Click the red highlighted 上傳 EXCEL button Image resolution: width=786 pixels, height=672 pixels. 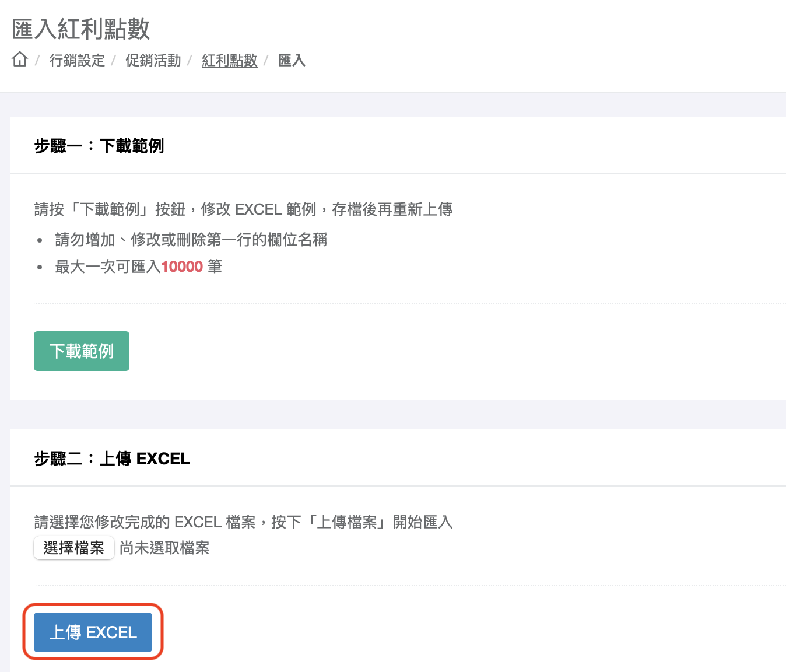92,632
